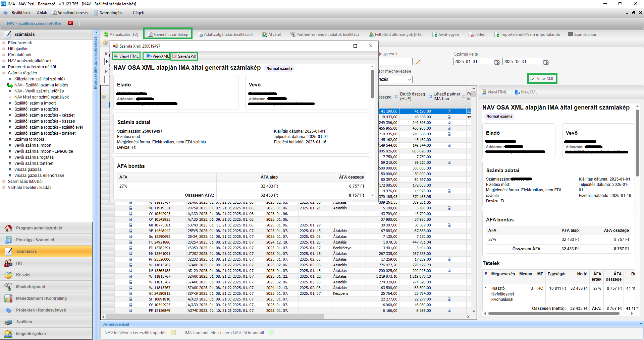
Task: Open Feltöltött állományok [F12]
Action: tap(395, 35)
